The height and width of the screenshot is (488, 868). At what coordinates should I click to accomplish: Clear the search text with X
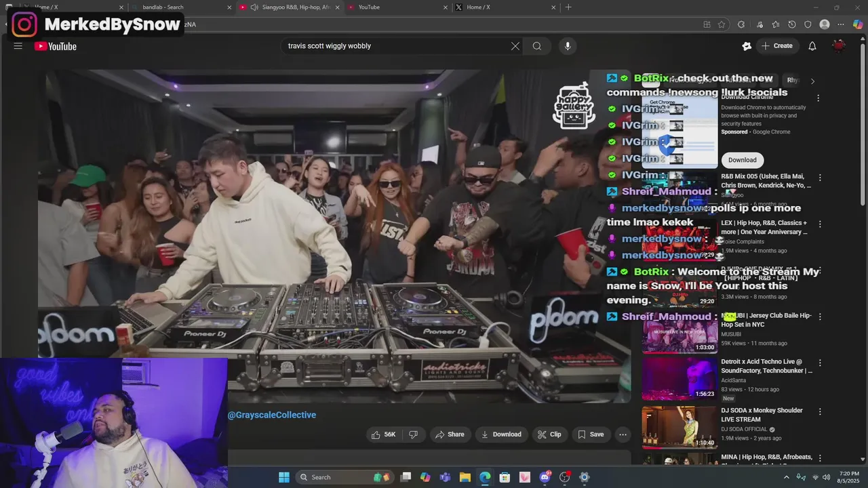click(x=515, y=46)
